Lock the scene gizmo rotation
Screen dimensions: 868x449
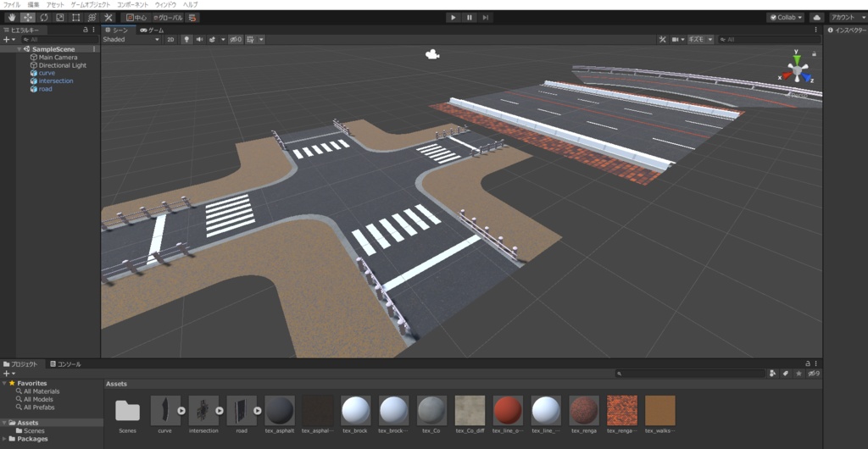[x=814, y=53]
